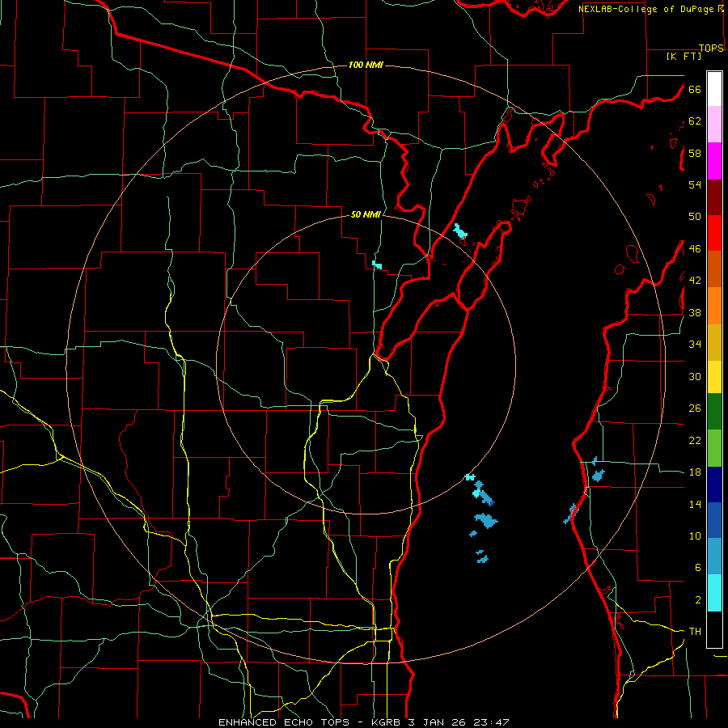Click the "30" scale value

[695, 376]
